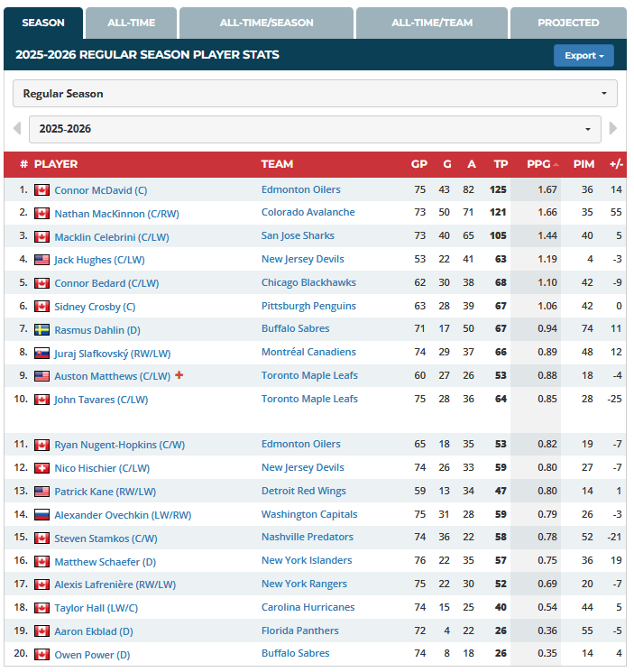Click the Canadian flag next to Owen Power
Viewport: 634px width, 672px height.
41,655
